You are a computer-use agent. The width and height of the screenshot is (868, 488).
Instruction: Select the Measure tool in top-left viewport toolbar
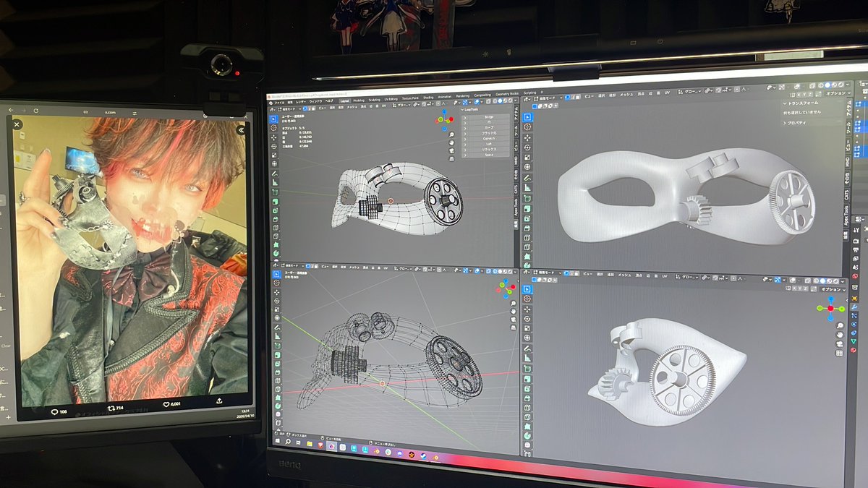pos(273,183)
